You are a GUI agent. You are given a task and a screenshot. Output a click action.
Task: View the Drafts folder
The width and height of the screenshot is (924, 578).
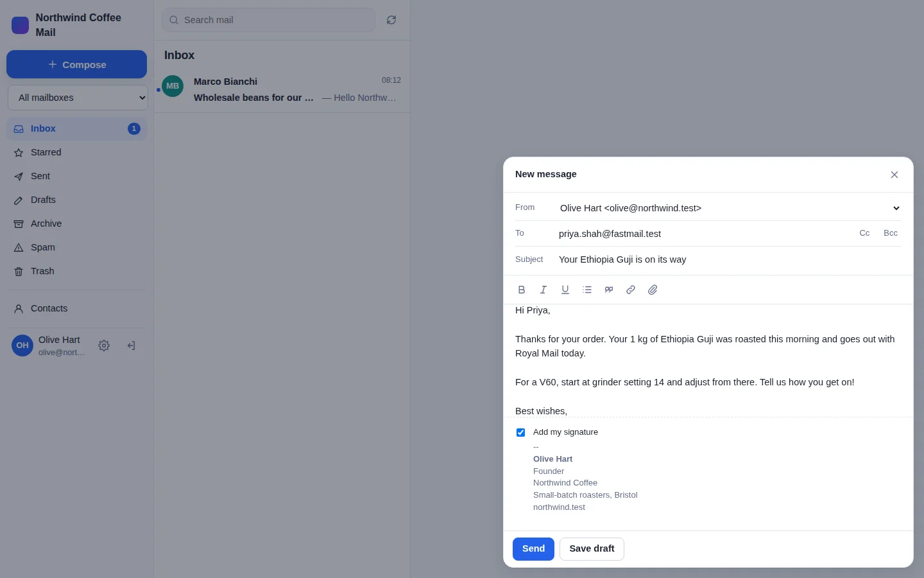[77, 200]
